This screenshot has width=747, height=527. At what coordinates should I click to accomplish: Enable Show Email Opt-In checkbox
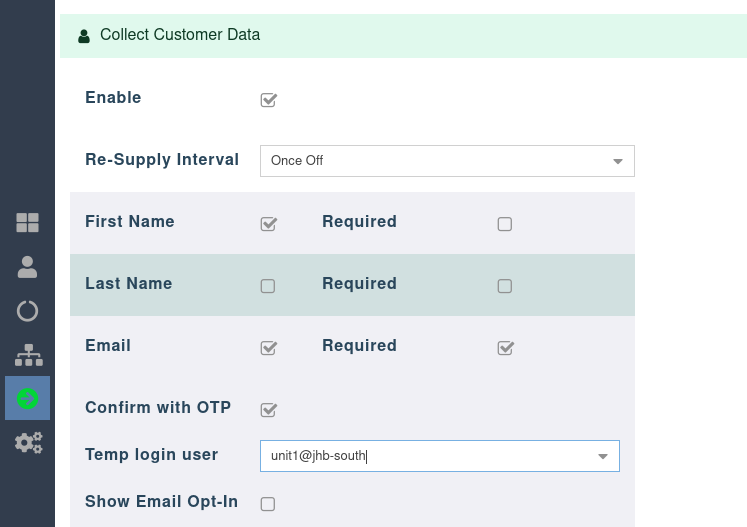(x=268, y=504)
